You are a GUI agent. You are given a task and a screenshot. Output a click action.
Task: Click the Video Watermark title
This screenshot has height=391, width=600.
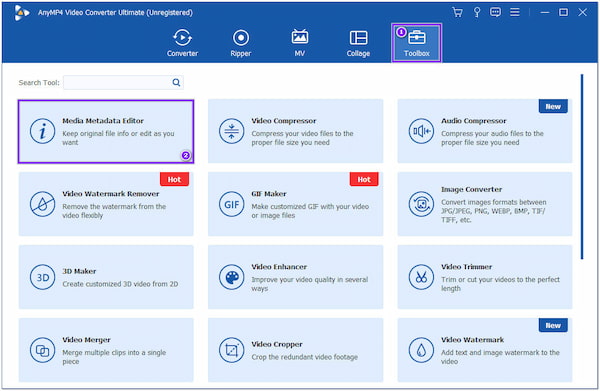tap(472, 340)
